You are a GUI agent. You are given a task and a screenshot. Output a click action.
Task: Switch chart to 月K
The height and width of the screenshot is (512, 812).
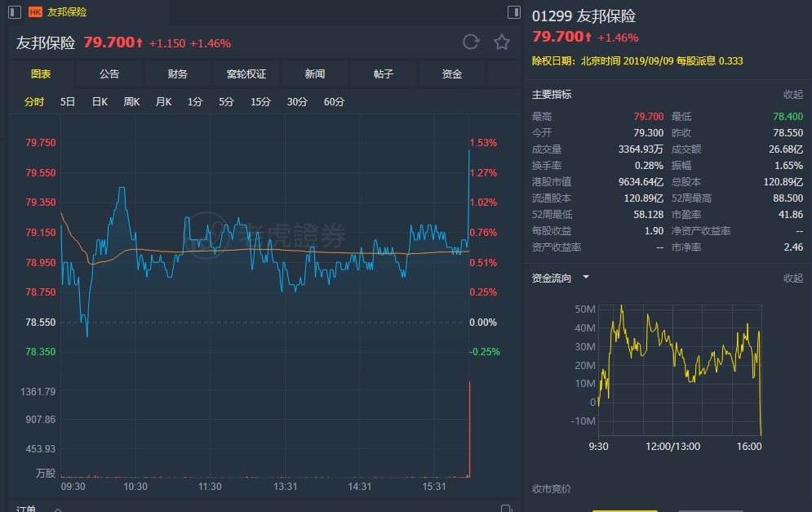tap(164, 102)
